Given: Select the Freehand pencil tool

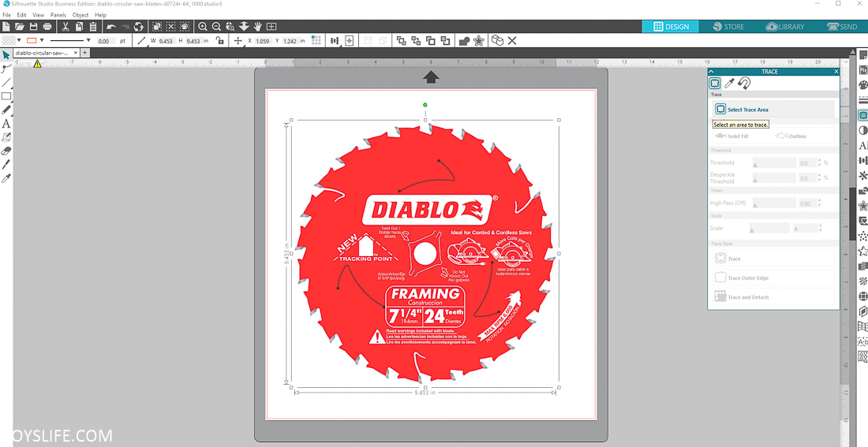Looking at the screenshot, I should click(x=6, y=110).
